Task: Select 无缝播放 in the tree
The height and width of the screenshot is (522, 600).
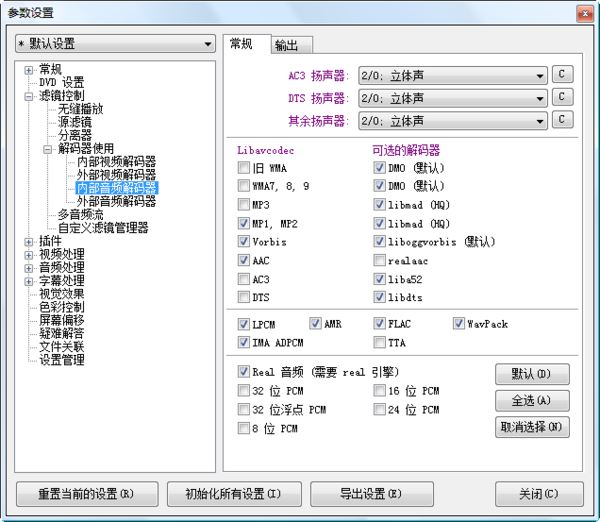Action: point(80,109)
